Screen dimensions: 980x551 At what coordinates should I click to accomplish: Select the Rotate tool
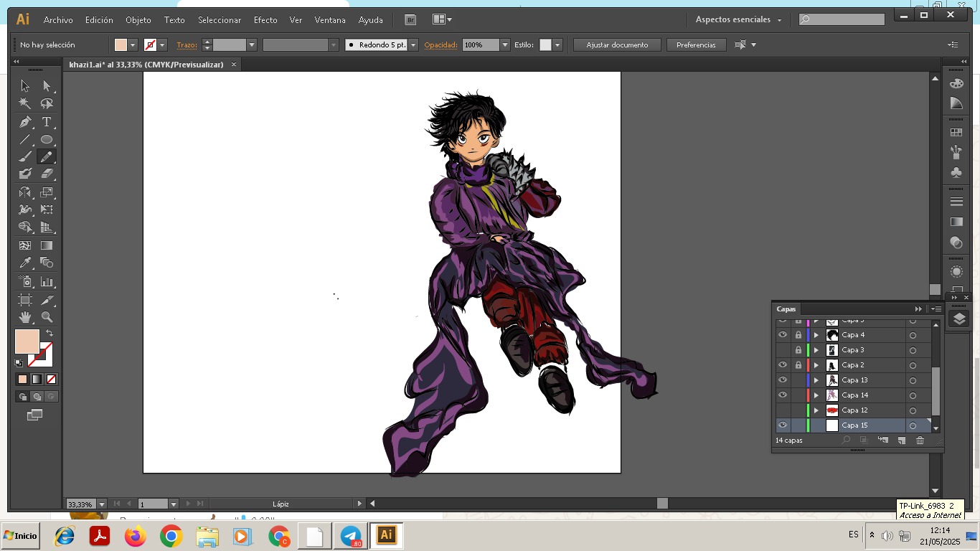(x=25, y=192)
